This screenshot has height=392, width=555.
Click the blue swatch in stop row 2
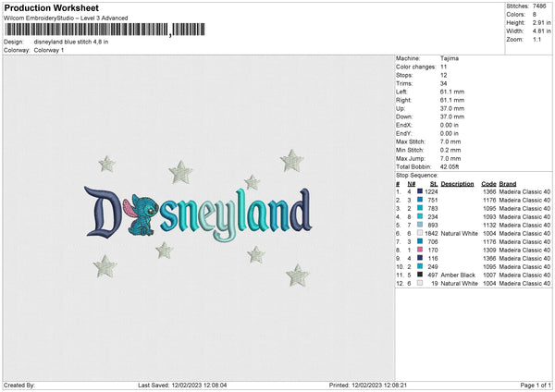[x=420, y=200]
